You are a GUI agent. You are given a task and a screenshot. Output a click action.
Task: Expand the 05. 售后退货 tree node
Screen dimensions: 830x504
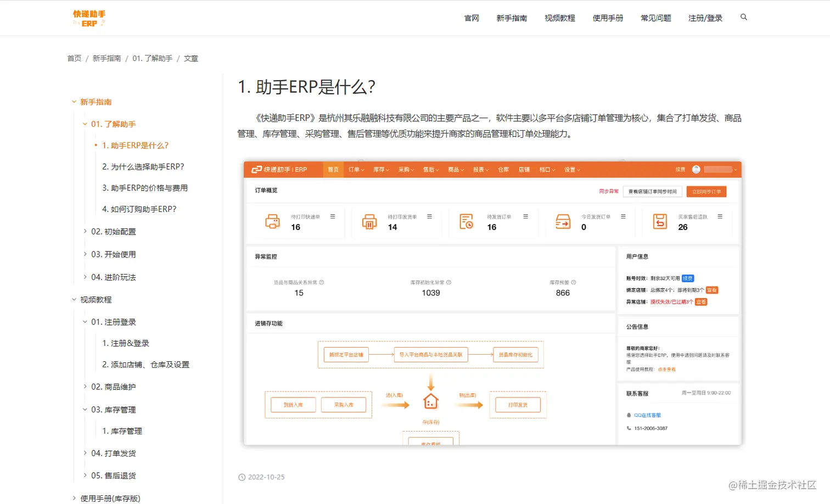[x=85, y=475]
